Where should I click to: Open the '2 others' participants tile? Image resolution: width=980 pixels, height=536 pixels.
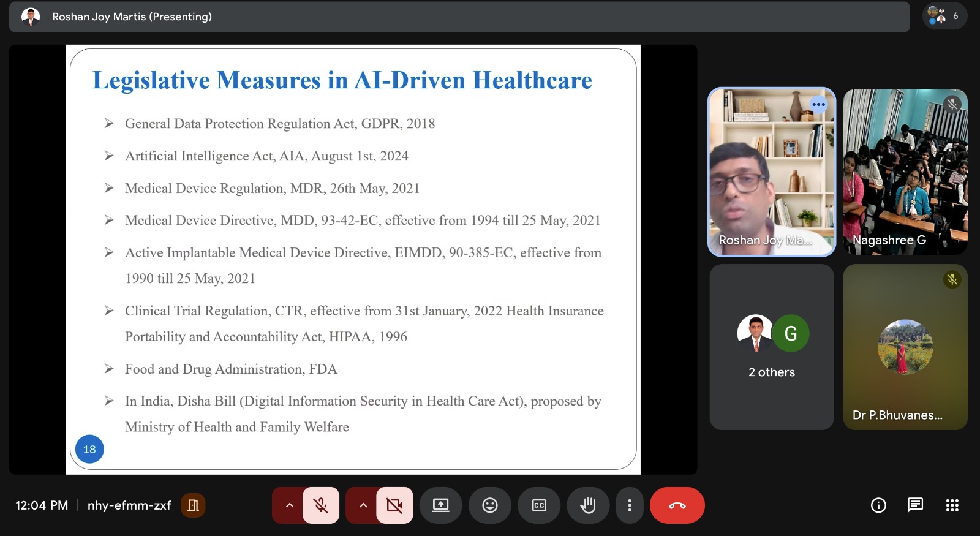pyautogui.click(x=772, y=347)
